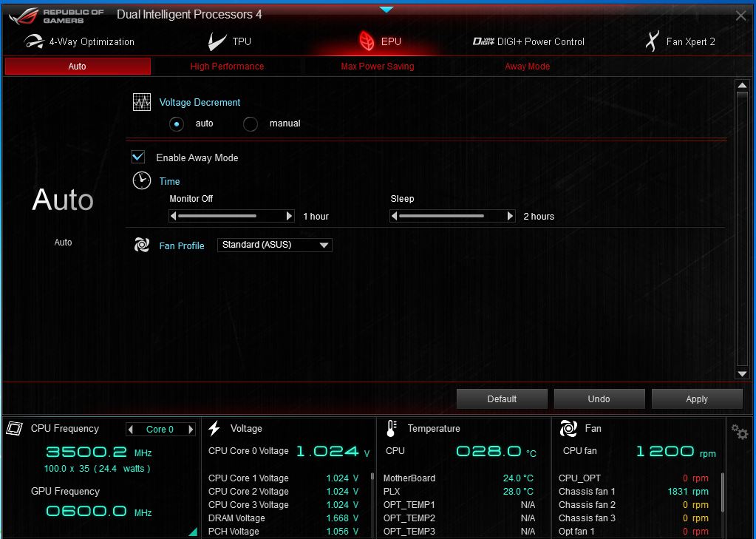Switch to the Away Mode tab
This screenshot has width=756, height=539.
click(528, 66)
